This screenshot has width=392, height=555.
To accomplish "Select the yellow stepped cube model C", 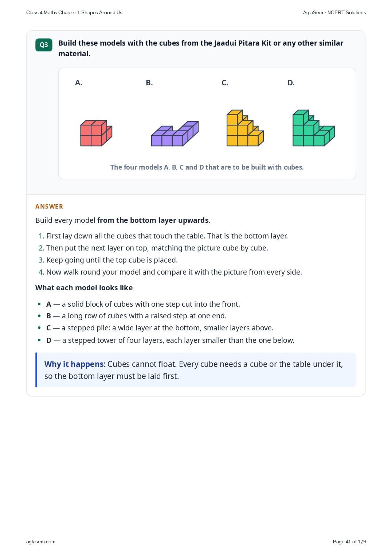I will [x=245, y=128].
